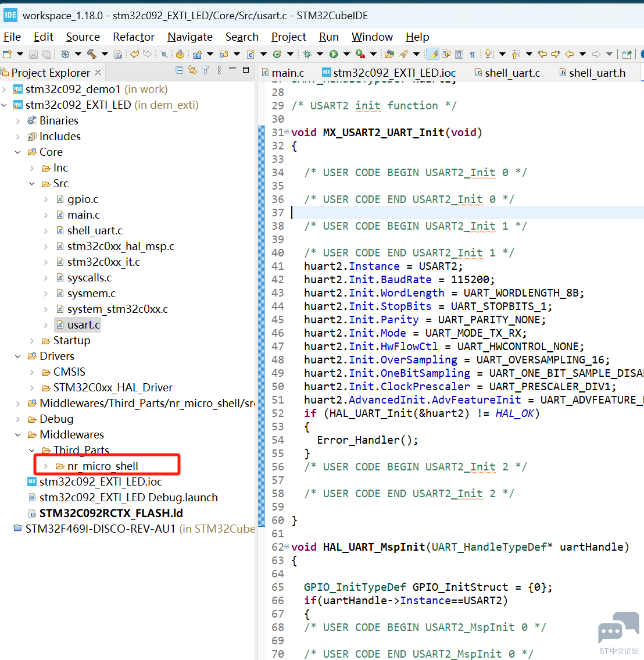The height and width of the screenshot is (660, 644).
Task: Maximize the Project Explorer panel
Action: click(x=246, y=70)
